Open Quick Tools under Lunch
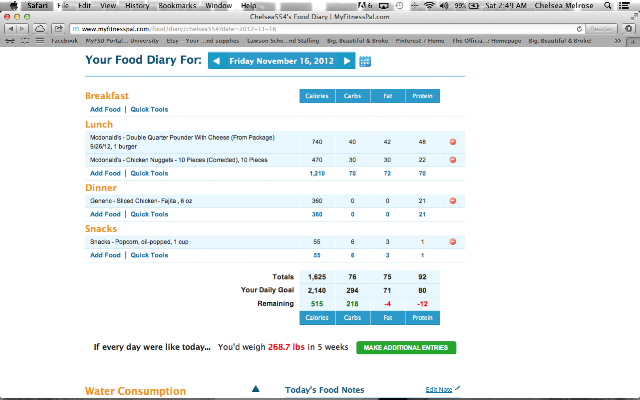The height and width of the screenshot is (400, 640). coord(149,173)
